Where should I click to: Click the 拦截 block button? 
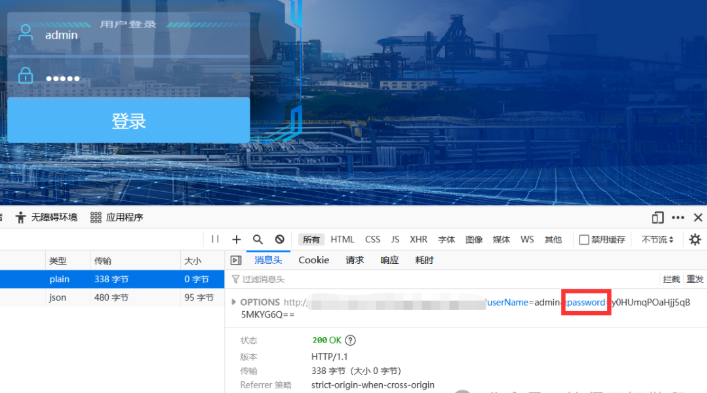(671, 279)
